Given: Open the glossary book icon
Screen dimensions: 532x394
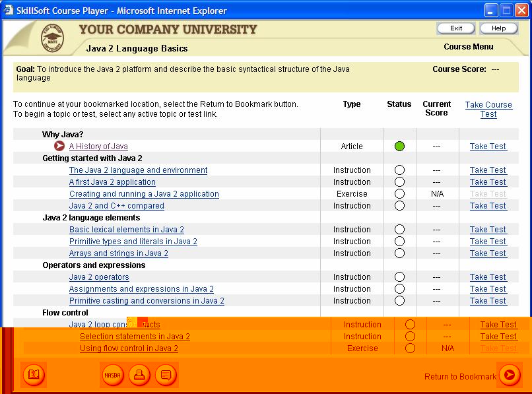Looking at the screenshot, I should (x=34, y=375).
